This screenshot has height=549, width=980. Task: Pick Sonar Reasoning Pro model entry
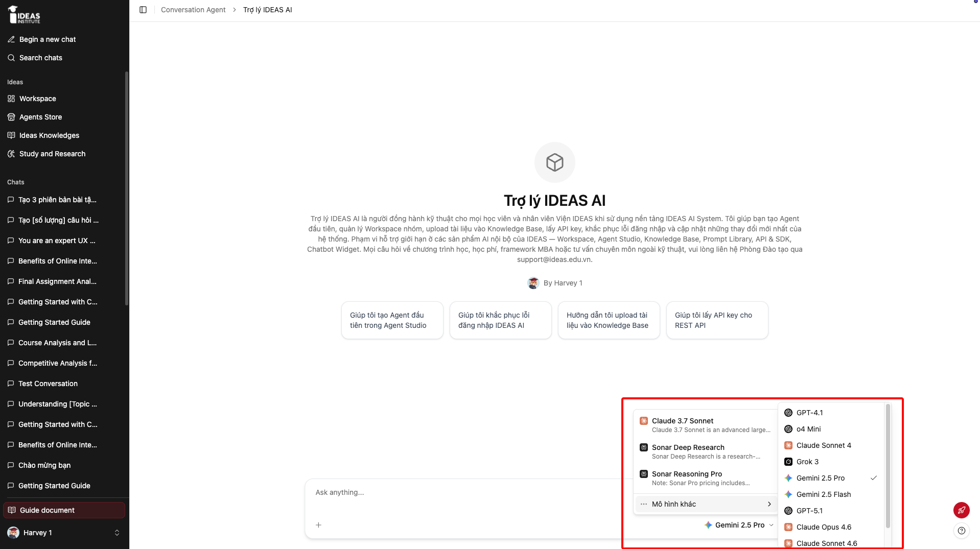click(x=706, y=478)
